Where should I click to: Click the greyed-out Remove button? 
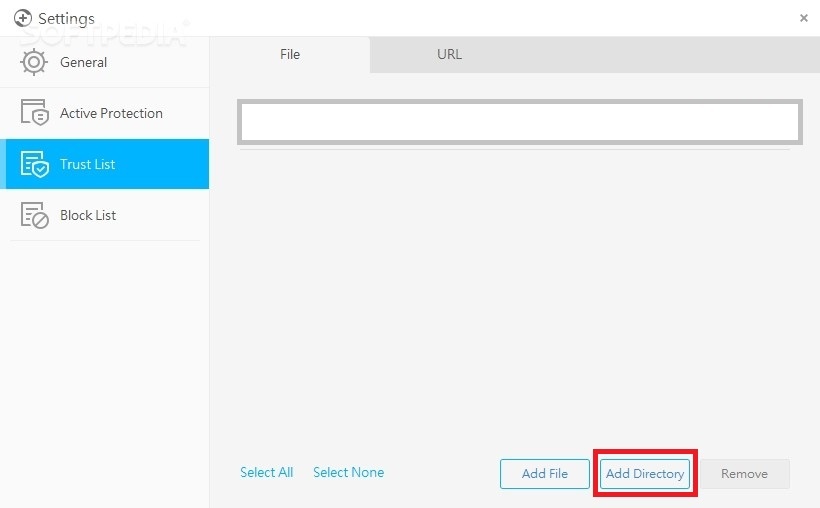click(744, 474)
